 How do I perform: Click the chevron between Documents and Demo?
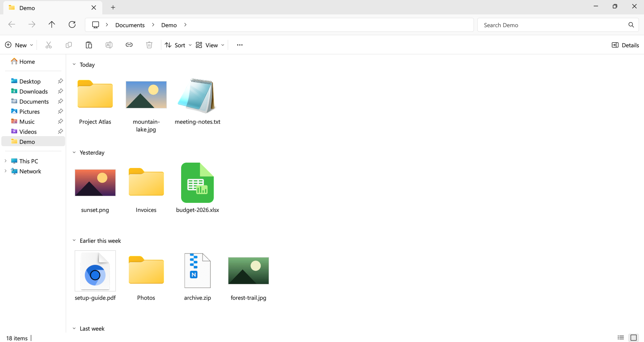point(153,25)
